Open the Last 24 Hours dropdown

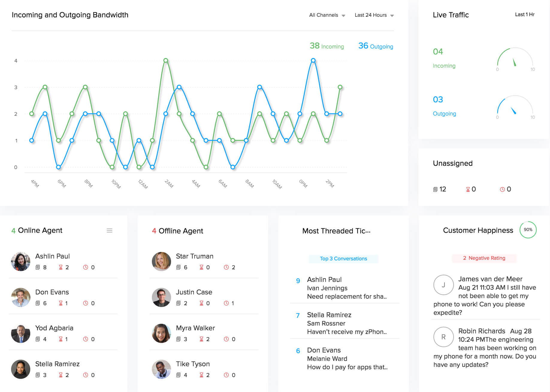coord(374,15)
